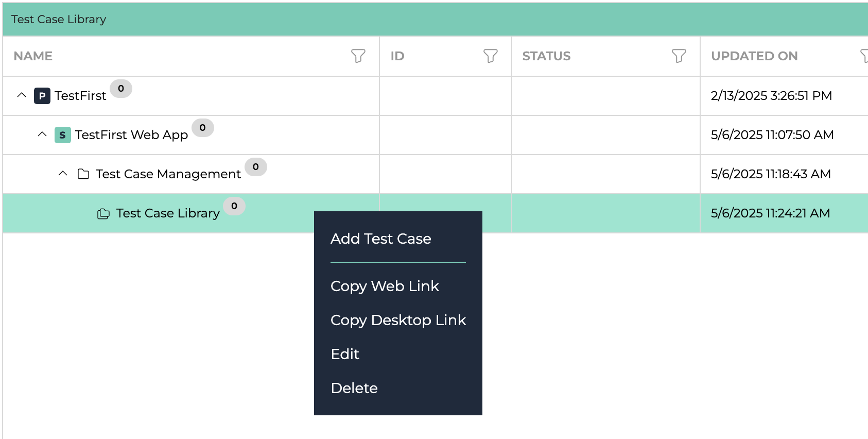Image resolution: width=868 pixels, height=439 pixels.
Task: Collapse the TestFirst project node
Action: (x=22, y=95)
